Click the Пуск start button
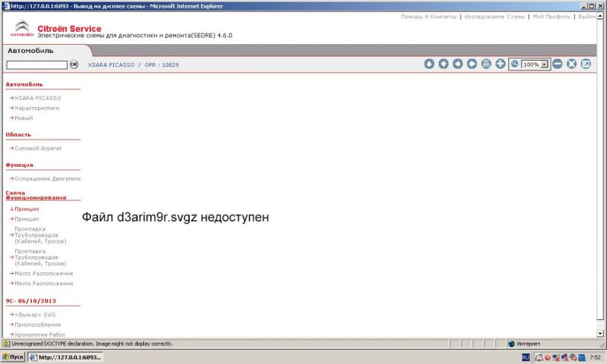 coord(13,357)
